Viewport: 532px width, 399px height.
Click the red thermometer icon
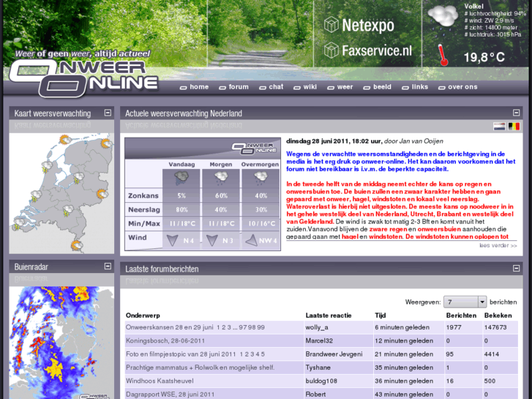click(443, 55)
